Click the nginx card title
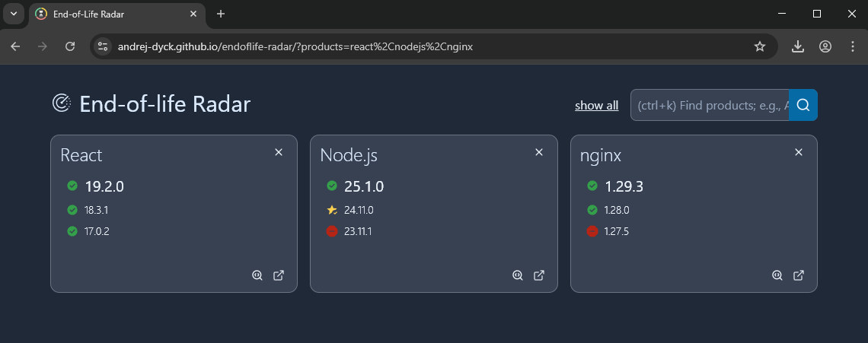The height and width of the screenshot is (343, 868). (x=601, y=156)
